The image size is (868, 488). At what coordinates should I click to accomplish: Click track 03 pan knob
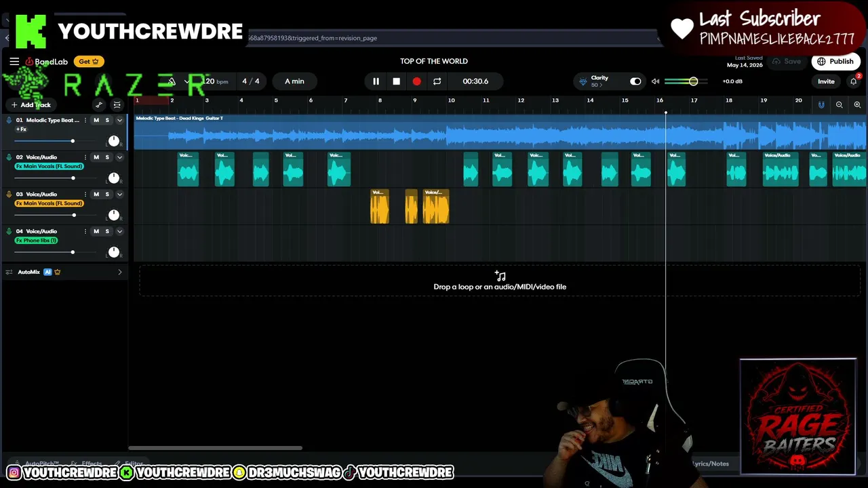[114, 215]
